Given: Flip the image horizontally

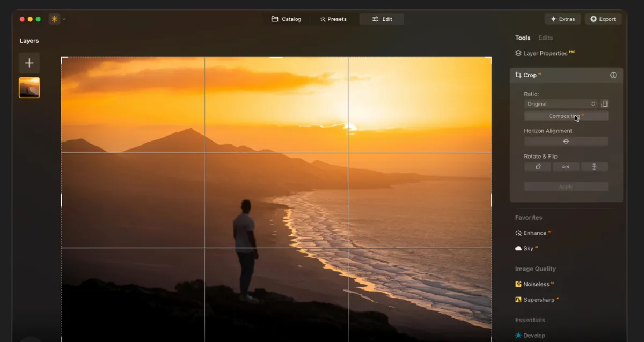Looking at the screenshot, I should [566, 167].
